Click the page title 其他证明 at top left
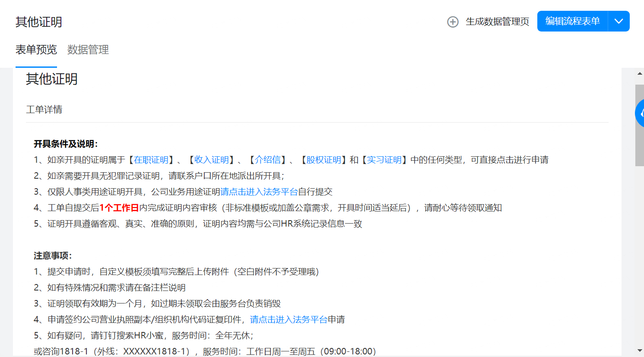 (39, 22)
